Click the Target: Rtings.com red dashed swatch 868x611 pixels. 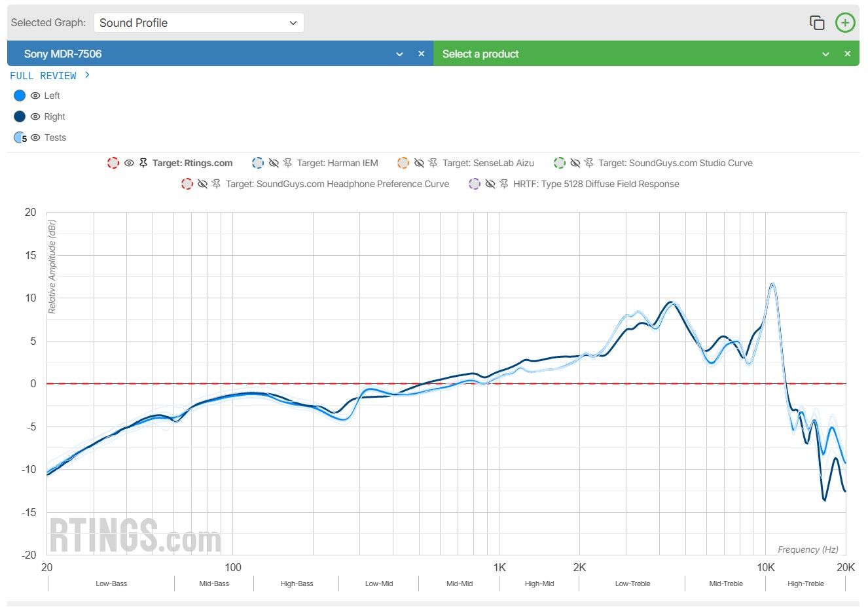point(113,163)
